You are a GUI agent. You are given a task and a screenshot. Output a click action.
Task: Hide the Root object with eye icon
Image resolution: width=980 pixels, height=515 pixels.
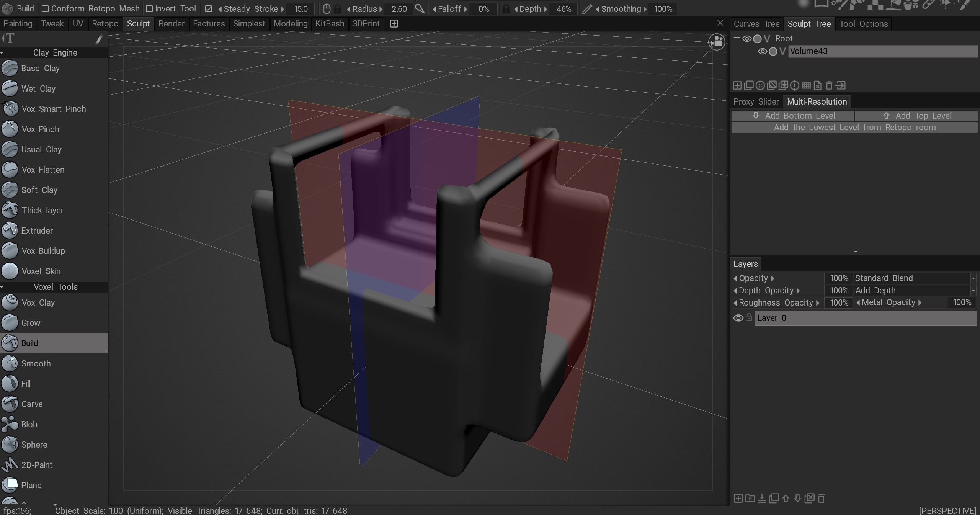747,39
